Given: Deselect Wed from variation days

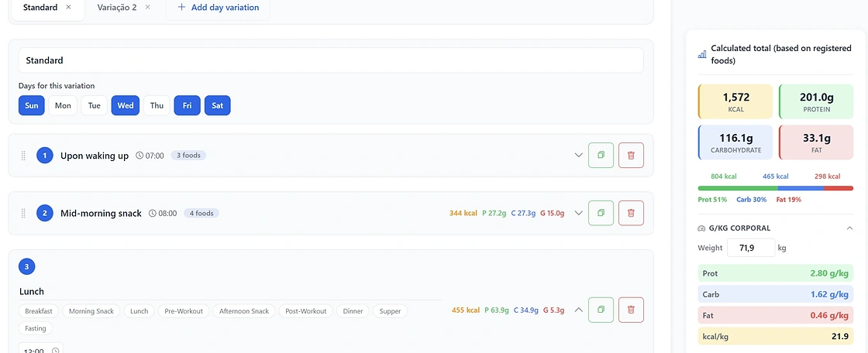Looking at the screenshot, I should pyautogui.click(x=126, y=105).
